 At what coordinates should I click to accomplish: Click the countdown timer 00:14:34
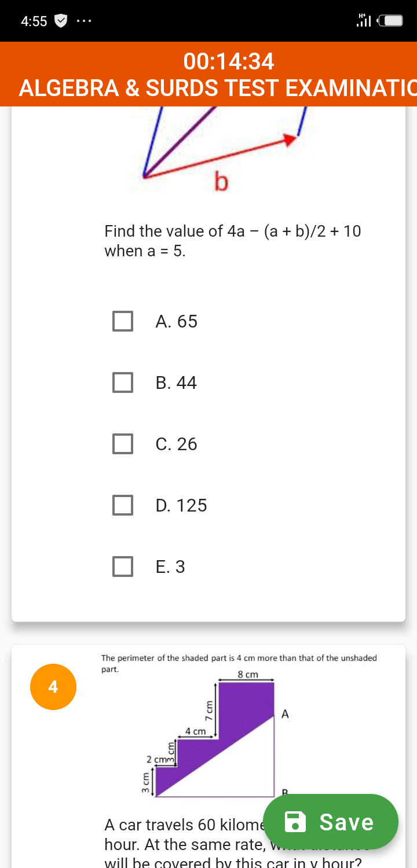click(229, 61)
